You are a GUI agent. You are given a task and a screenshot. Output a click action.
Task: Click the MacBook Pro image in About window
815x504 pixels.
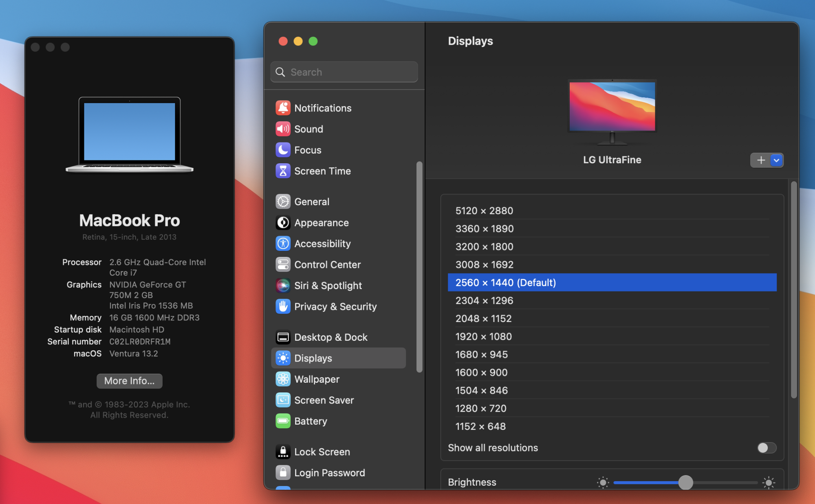[129, 135]
